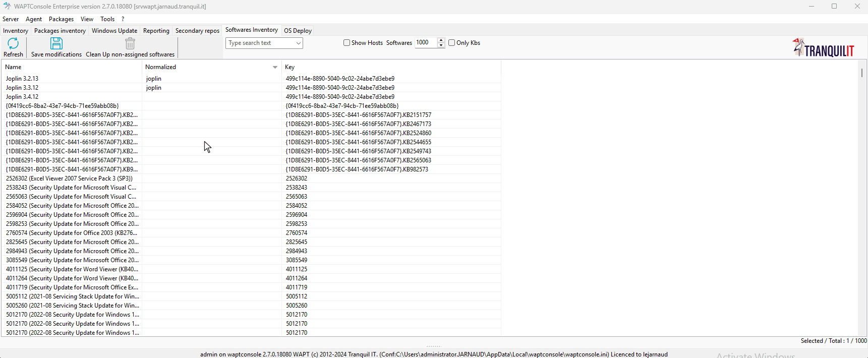
Task: Switch to the Secondary repos tab
Action: (x=197, y=31)
